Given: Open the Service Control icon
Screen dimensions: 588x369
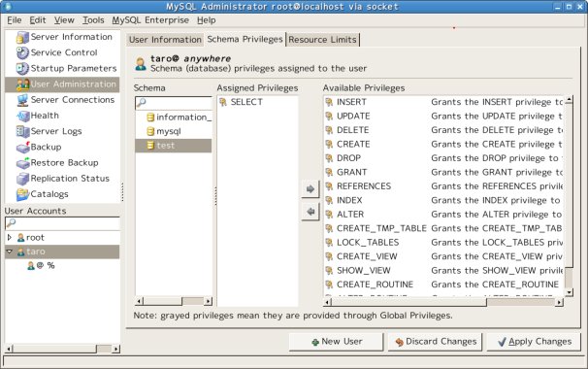Looking at the screenshot, I should coord(22,53).
